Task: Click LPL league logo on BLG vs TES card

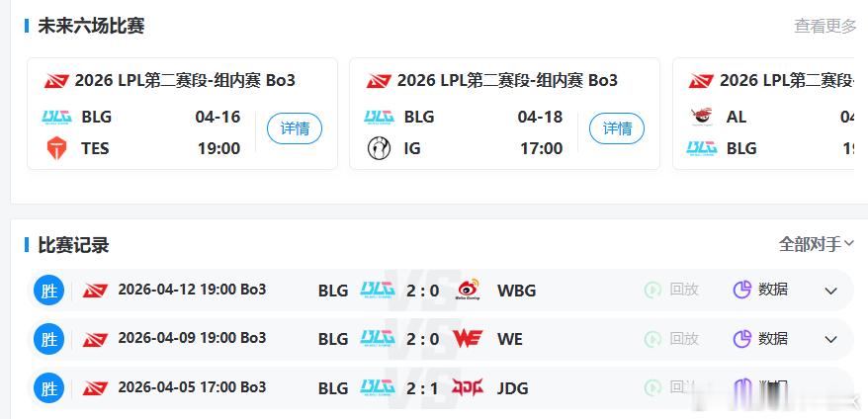Action: click(57, 81)
